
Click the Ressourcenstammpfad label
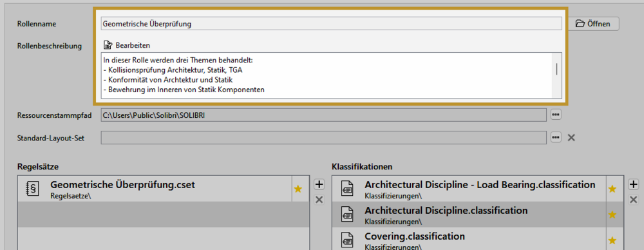pyautogui.click(x=55, y=115)
